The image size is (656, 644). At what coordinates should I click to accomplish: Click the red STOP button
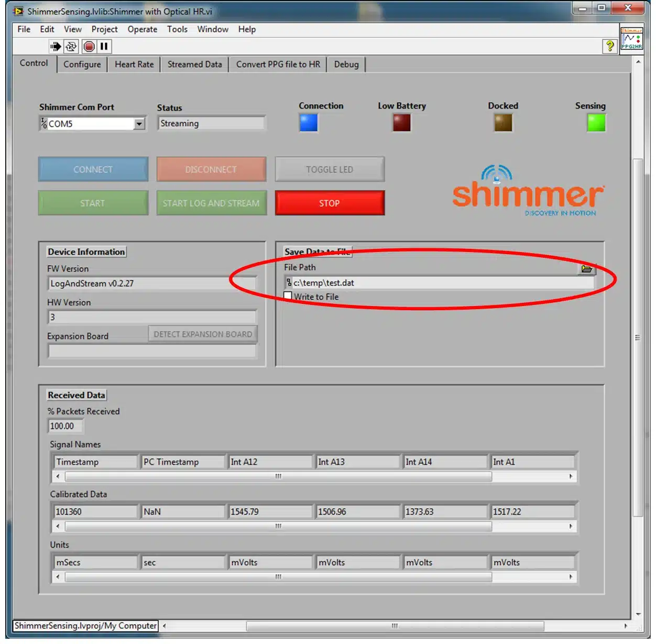[330, 203]
